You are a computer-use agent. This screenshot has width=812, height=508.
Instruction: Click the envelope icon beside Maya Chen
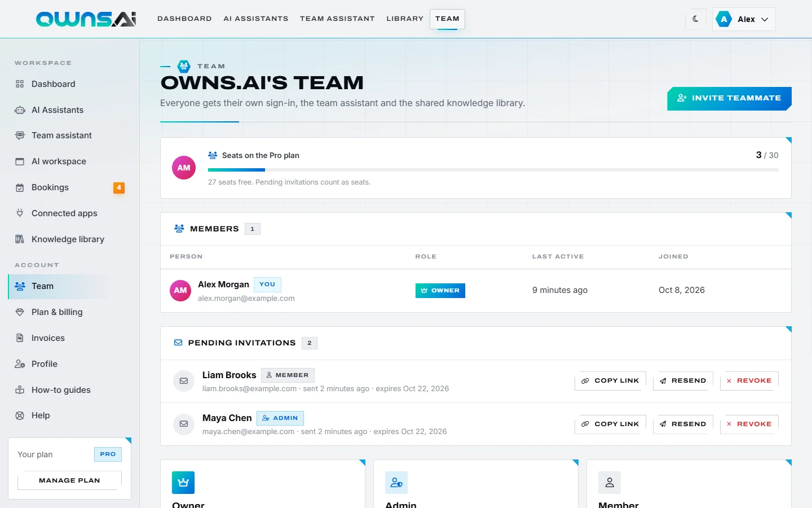pyautogui.click(x=184, y=424)
